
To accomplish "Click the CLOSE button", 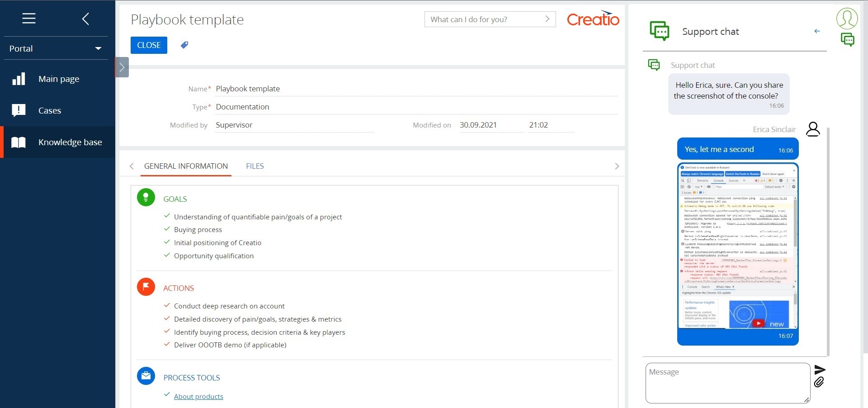I will click(x=148, y=45).
